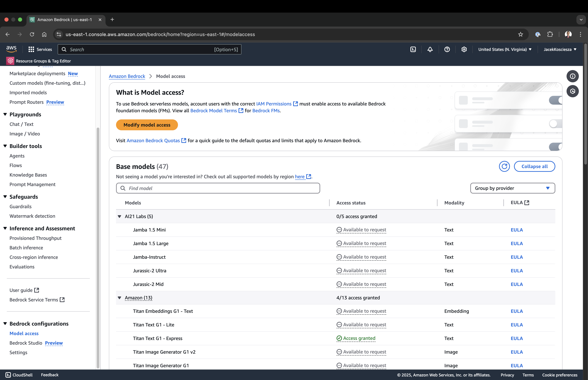
Task: Click the User guide external link icon
Action: 37,290
